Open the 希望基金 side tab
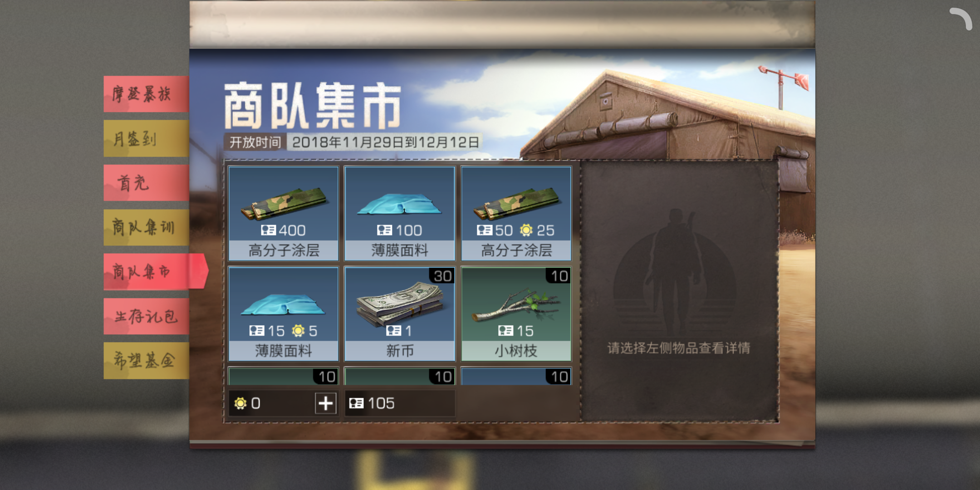Viewport: 980px width, 490px height. (x=146, y=361)
